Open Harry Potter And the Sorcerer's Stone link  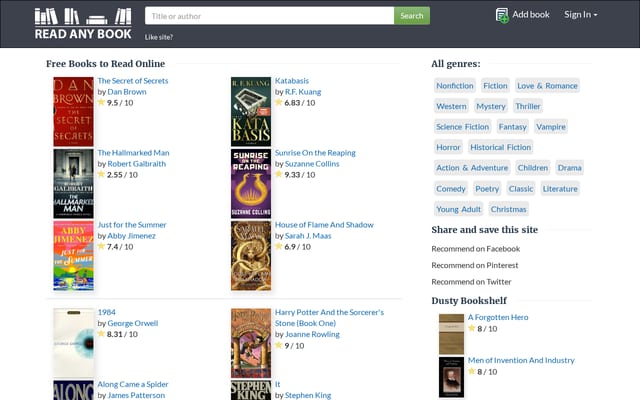pos(329,318)
